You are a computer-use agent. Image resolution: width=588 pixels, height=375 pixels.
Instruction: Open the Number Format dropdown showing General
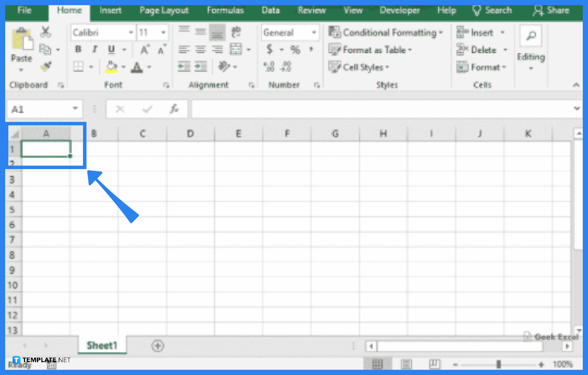click(x=290, y=32)
